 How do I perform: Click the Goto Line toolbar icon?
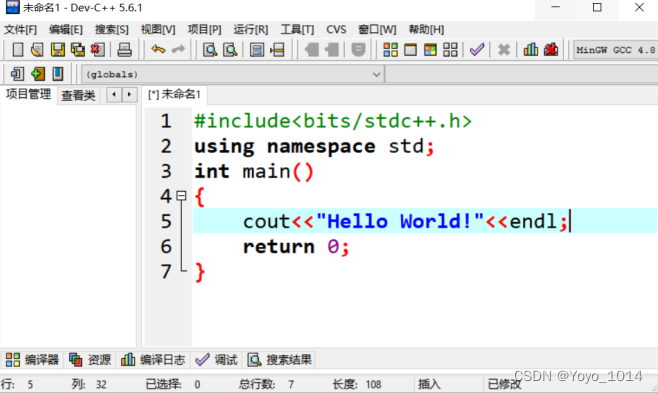277,50
